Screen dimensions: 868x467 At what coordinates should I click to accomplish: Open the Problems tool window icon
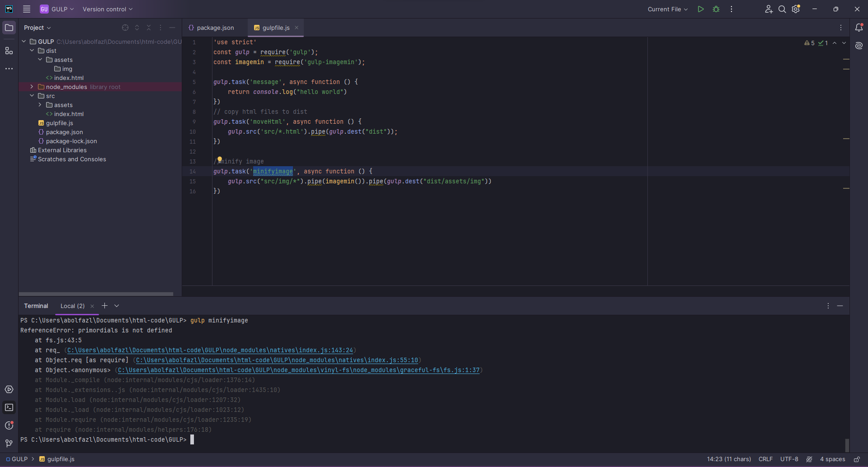(x=9, y=425)
